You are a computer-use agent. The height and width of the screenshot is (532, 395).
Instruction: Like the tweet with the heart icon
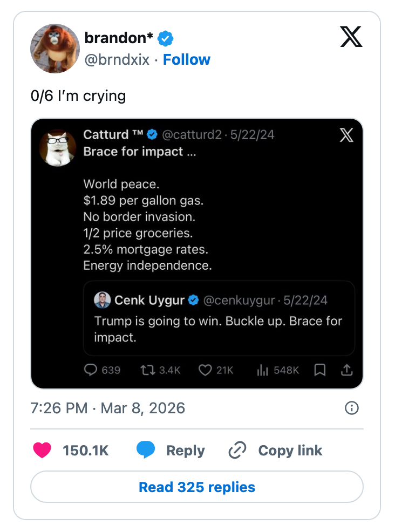tap(42, 451)
